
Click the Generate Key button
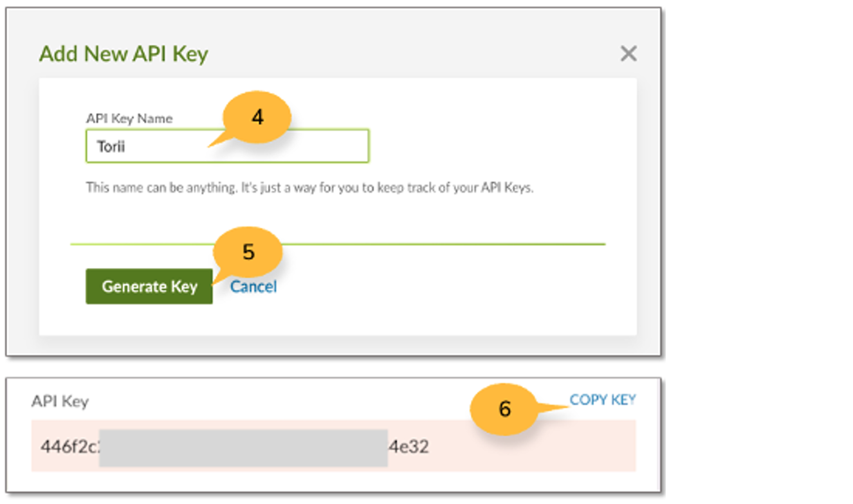coord(149,286)
